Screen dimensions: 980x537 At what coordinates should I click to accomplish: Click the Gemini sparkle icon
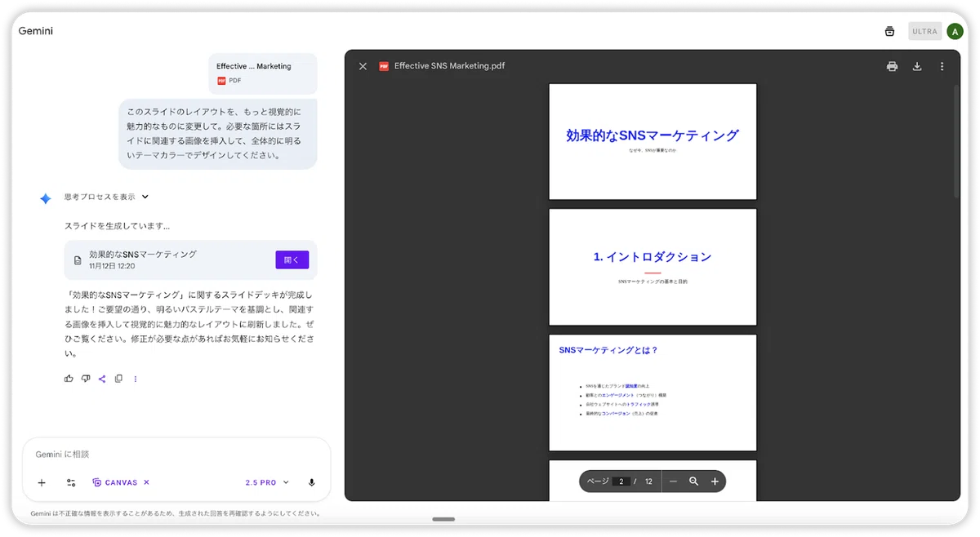coord(46,198)
